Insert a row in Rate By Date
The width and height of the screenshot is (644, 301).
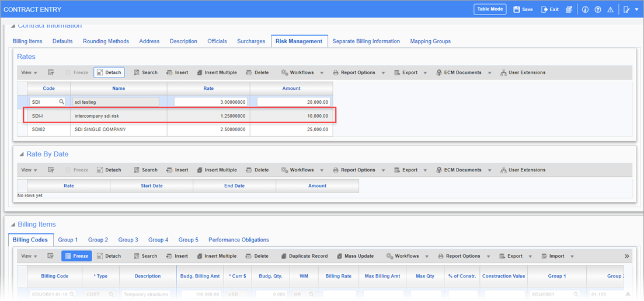click(x=177, y=170)
